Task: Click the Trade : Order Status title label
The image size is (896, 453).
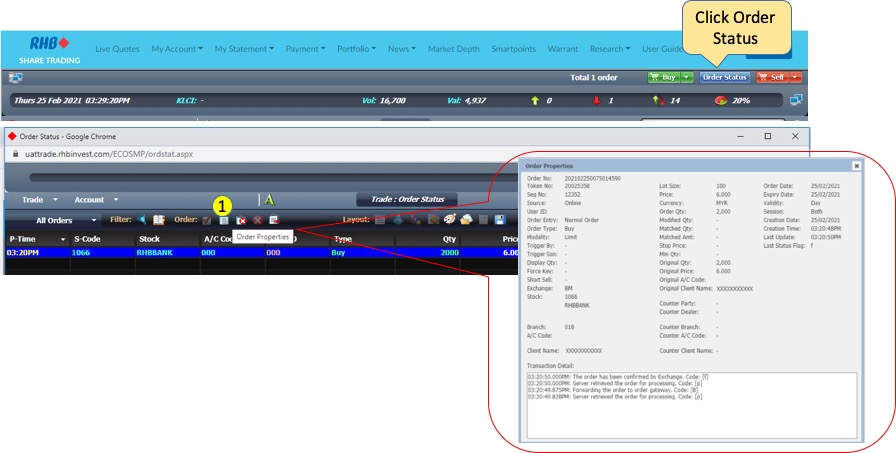Action: click(x=407, y=199)
